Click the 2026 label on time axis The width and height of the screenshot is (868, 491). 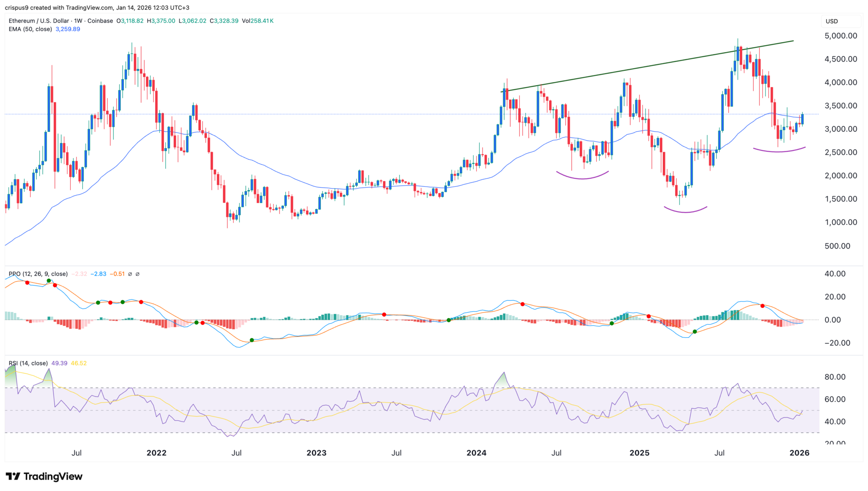[x=799, y=453]
